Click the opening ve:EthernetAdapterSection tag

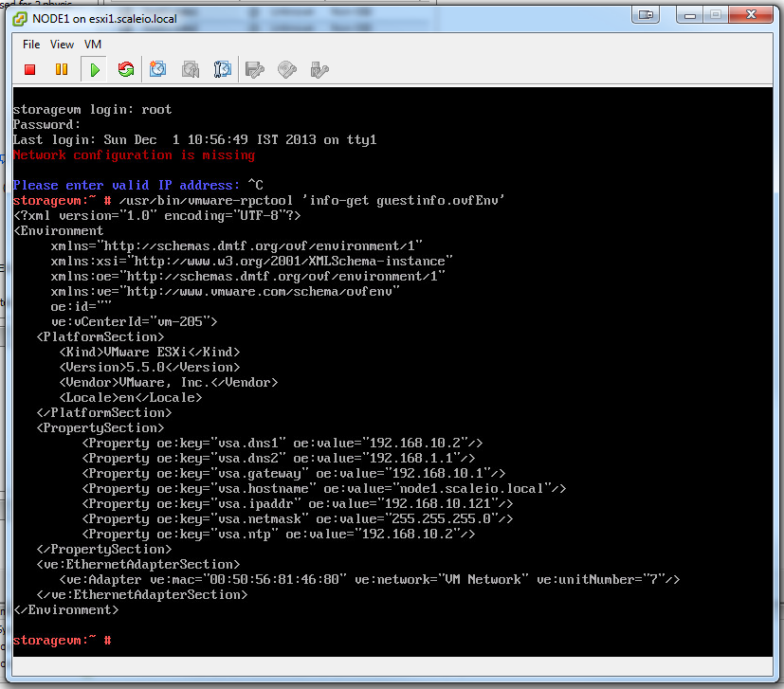tap(138, 565)
